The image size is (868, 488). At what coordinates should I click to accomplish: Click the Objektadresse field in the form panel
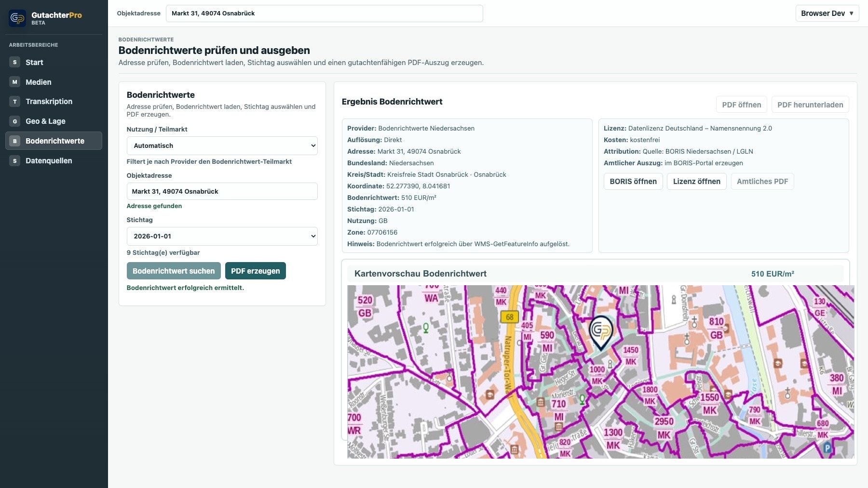point(222,191)
